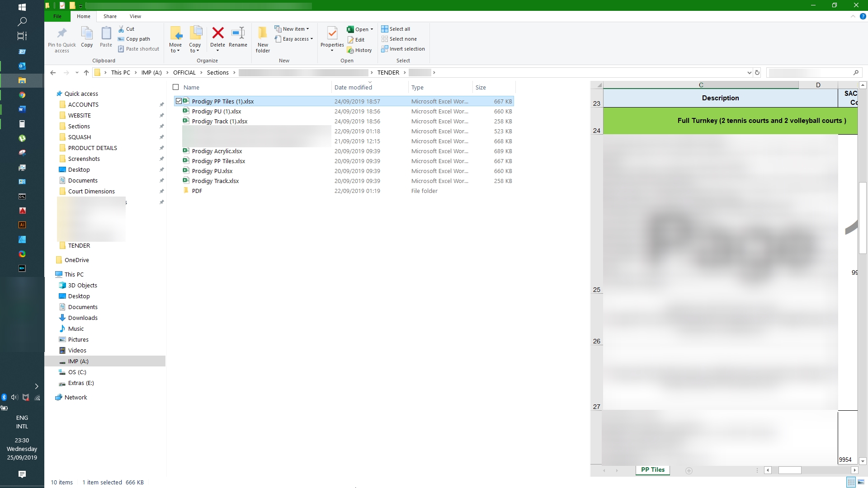Open the File tab
The image size is (868, 488).
coord(57,16)
